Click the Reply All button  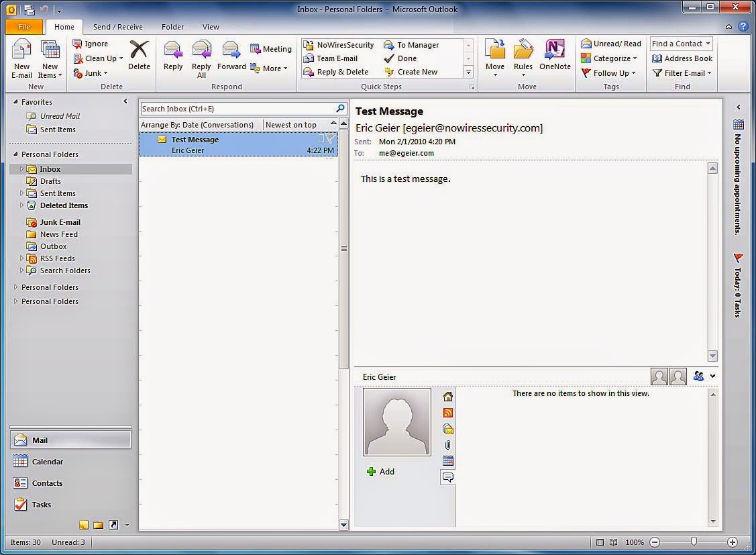coord(201,59)
